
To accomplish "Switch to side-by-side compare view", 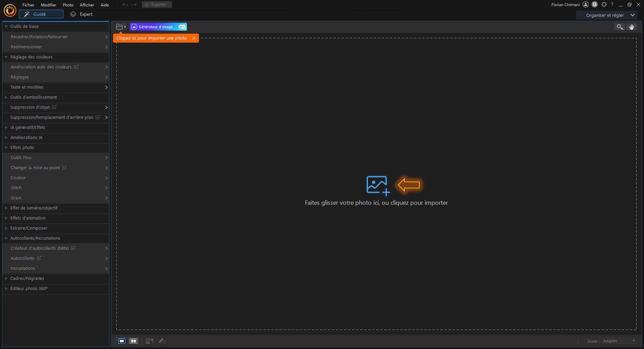I will click(133, 341).
